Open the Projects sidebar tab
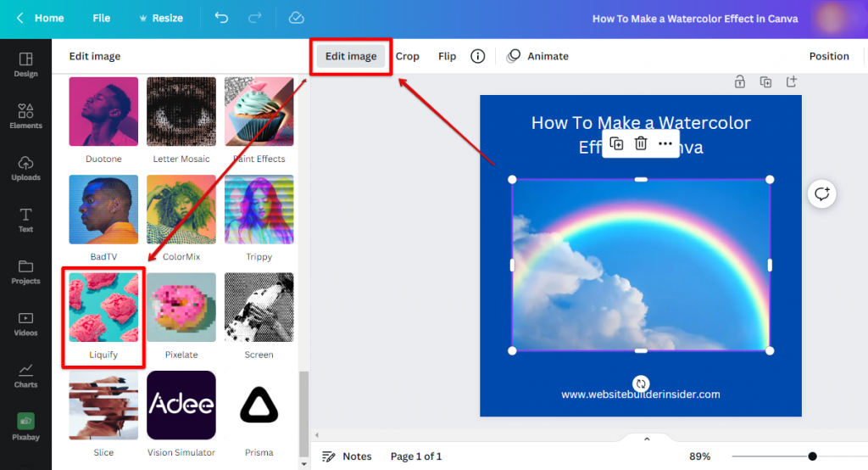 point(25,272)
